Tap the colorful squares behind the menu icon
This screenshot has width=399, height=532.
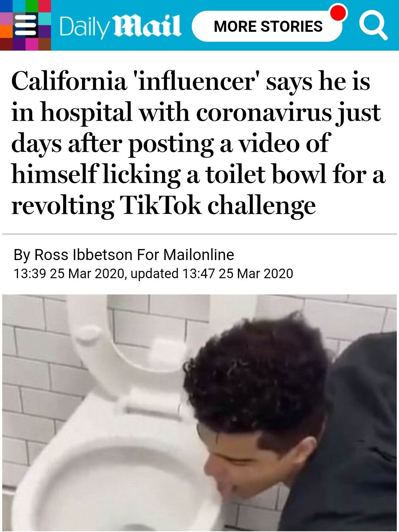[25, 25]
